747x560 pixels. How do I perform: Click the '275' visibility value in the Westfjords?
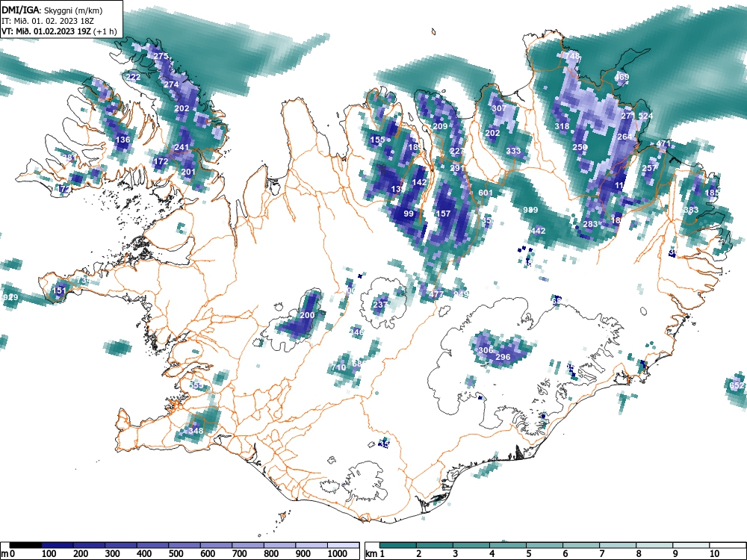161,56
